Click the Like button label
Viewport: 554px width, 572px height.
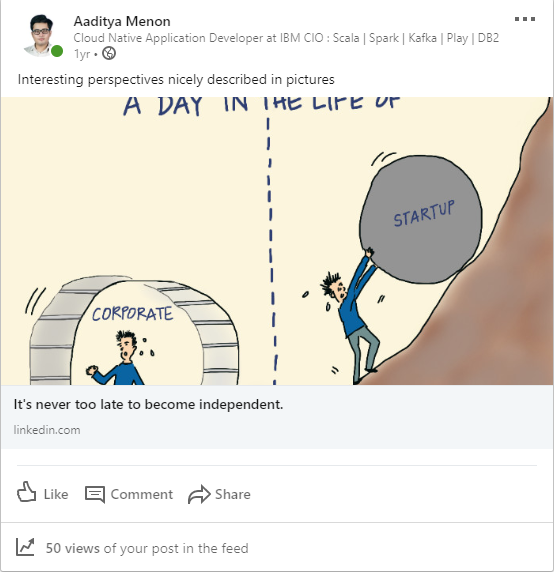tap(56, 495)
